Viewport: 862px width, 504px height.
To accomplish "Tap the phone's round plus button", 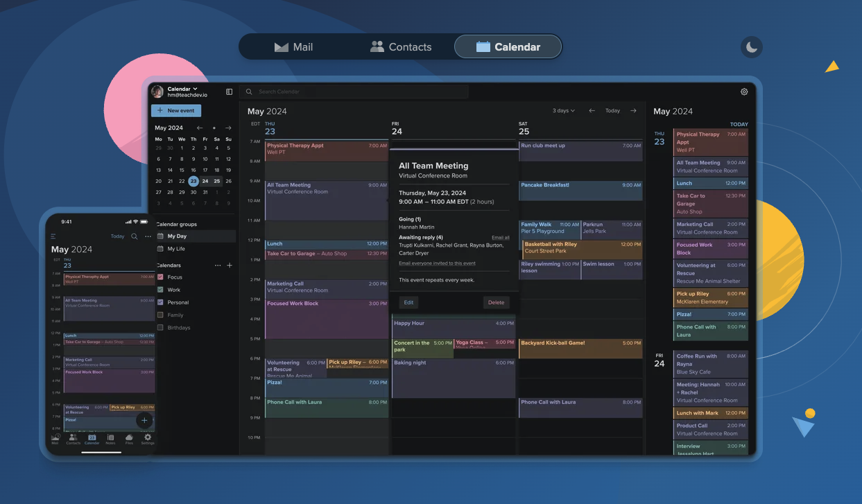I will (144, 420).
